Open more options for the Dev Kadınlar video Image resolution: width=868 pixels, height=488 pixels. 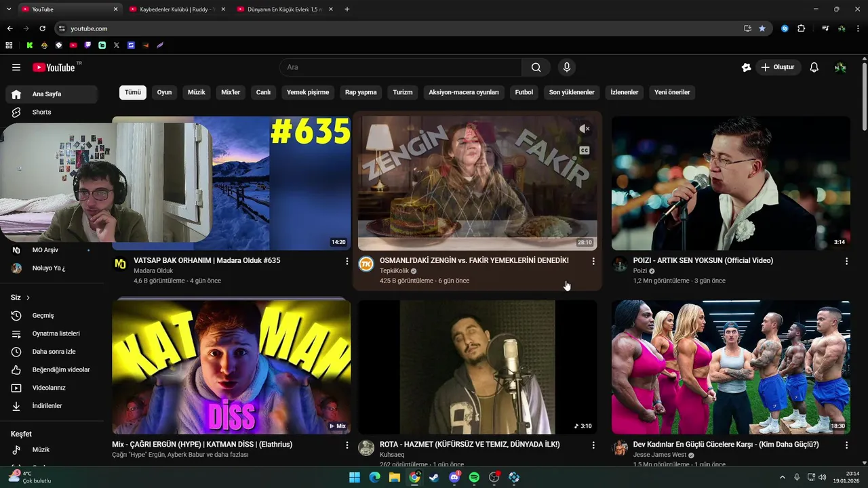click(x=846, y=445)
